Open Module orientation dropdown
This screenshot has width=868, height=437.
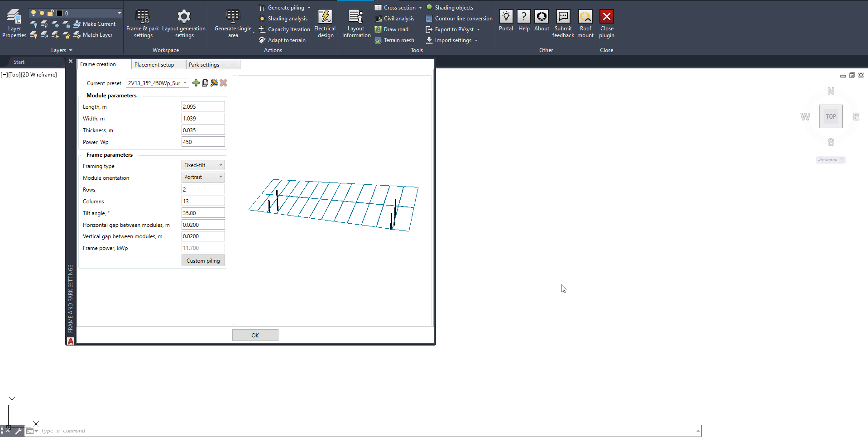pyautogui.click(x=203, y=177)
